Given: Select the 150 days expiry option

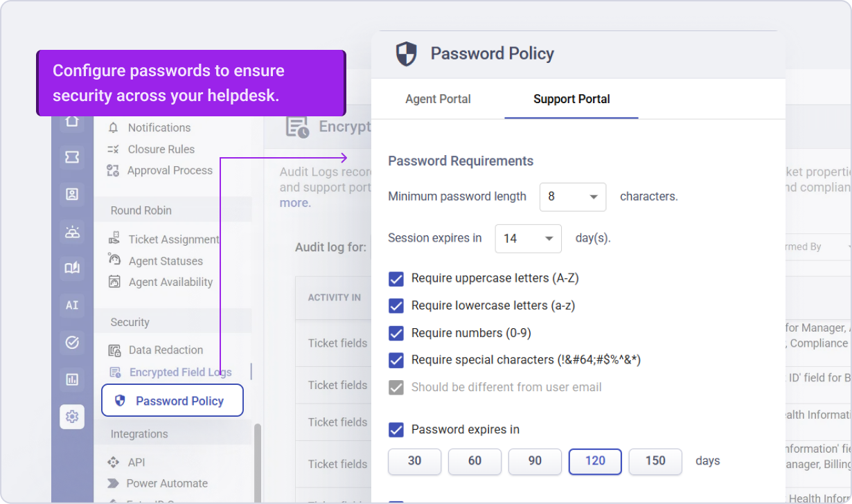Looking at the screenshot, I should point(655,461).
